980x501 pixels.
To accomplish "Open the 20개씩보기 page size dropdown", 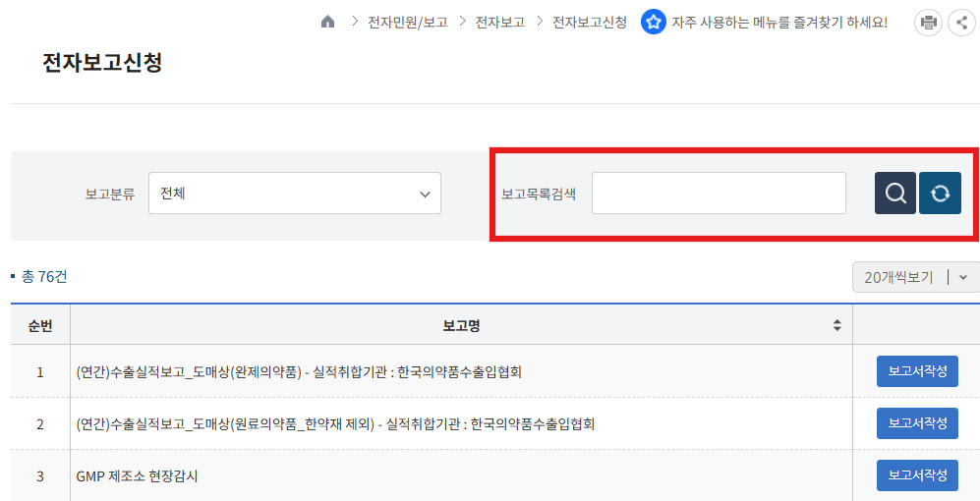I will pos(915,277).
